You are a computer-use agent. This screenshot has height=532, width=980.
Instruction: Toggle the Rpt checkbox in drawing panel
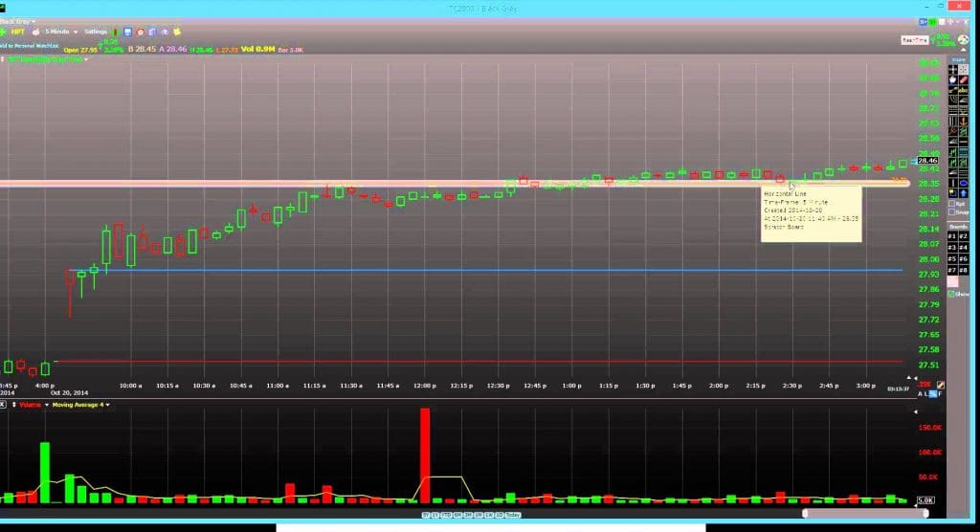click(x=953, y=203)
